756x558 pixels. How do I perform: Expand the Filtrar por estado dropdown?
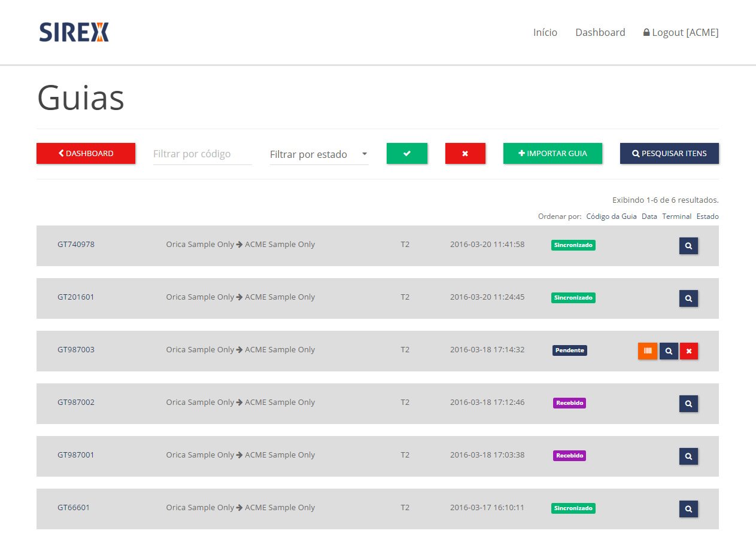[x=319, y=154]
